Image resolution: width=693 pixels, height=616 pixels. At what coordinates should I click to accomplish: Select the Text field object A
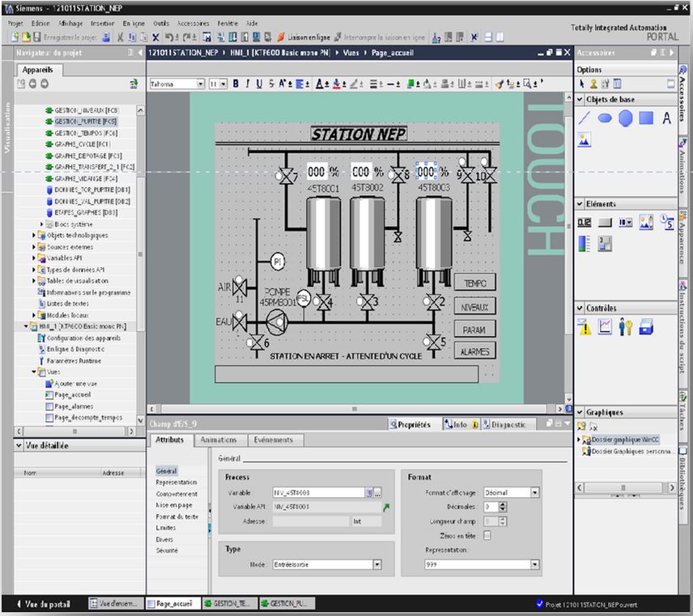point(666,118)
